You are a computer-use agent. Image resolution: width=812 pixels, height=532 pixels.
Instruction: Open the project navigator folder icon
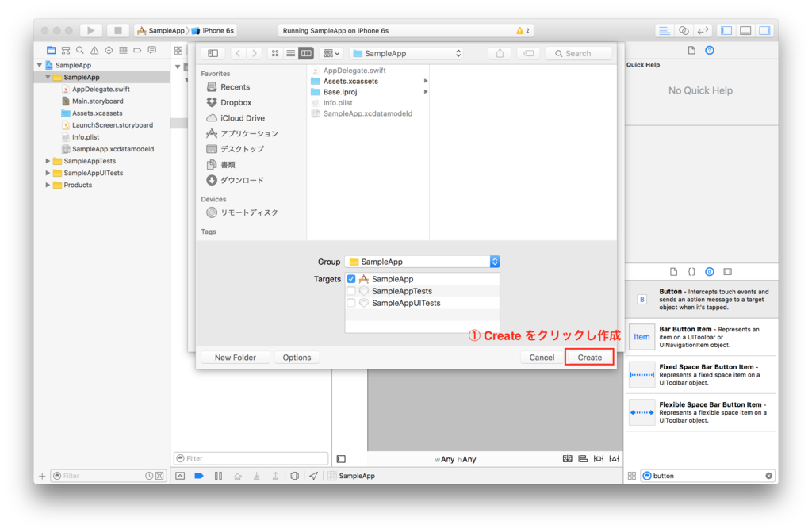pos(51,50)
